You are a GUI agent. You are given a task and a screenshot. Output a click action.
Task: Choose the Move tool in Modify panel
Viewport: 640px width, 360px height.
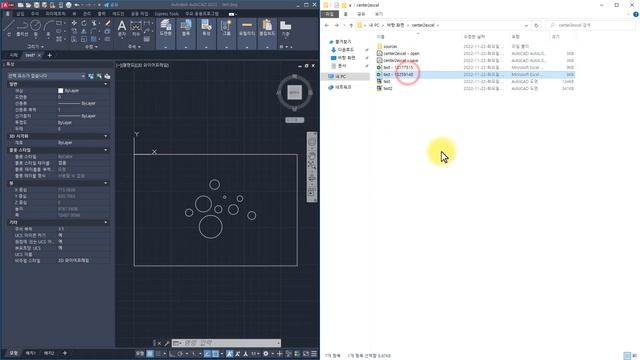tap(74, 23)
